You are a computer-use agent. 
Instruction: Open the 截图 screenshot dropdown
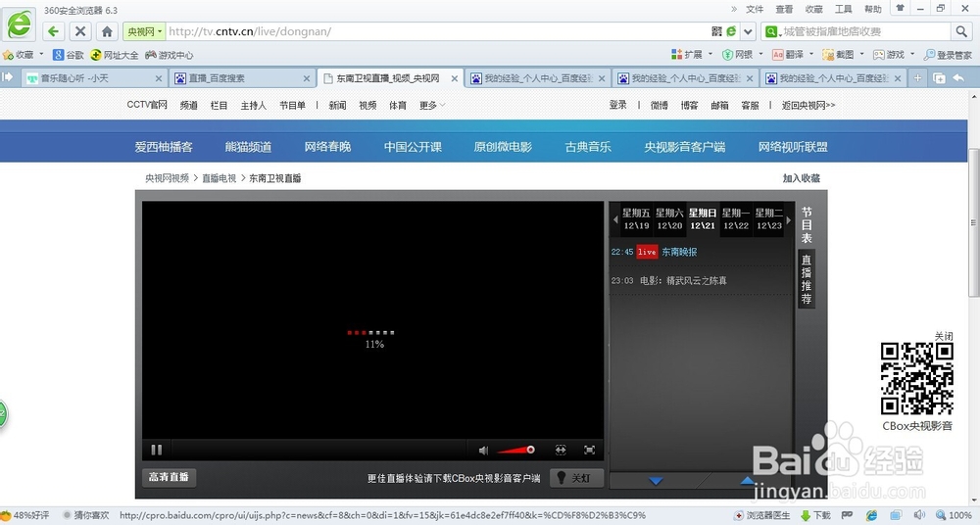click(x=844, y=55)
